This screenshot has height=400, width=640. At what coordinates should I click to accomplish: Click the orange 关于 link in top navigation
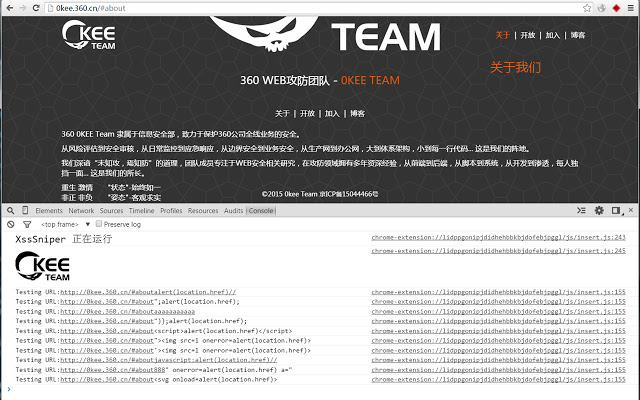[502, 35]
